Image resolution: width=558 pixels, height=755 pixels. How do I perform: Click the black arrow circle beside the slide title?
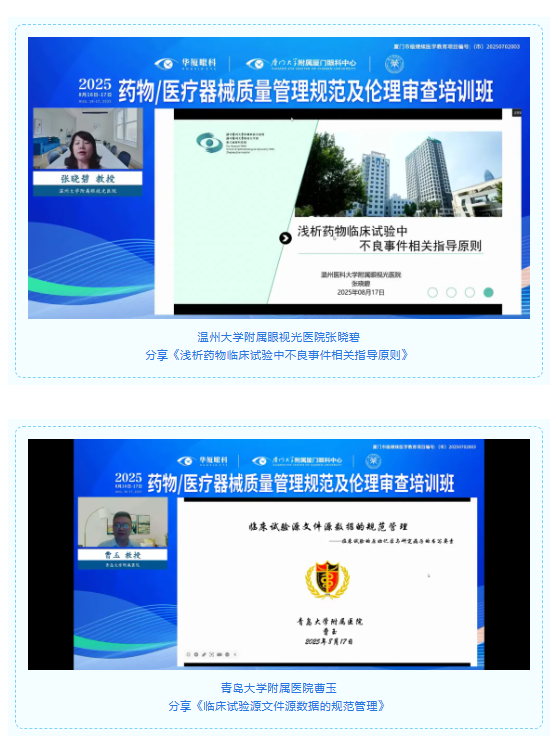(285, 238)
